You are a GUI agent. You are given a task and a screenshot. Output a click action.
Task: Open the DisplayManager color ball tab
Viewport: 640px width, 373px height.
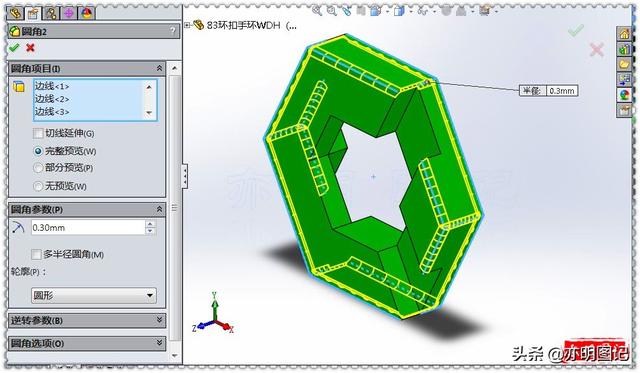point(87,13)
